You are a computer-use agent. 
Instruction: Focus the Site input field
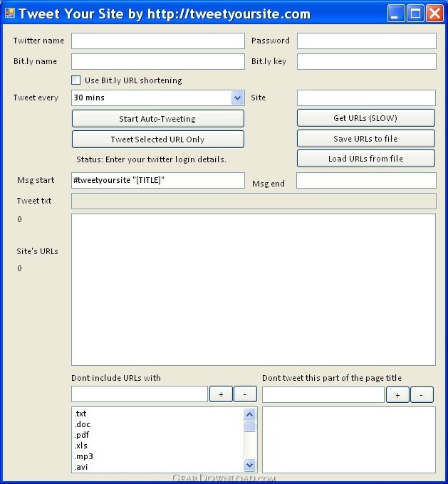366,98
